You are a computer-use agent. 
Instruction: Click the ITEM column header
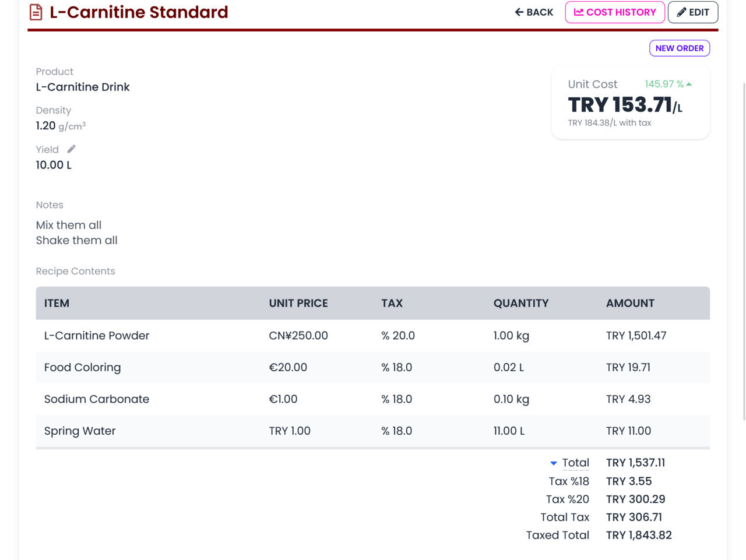57,303
